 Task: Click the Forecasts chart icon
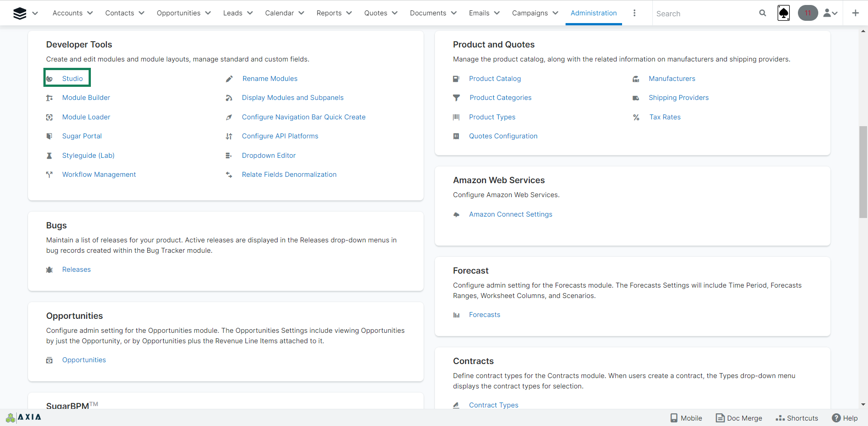[456, 315]
